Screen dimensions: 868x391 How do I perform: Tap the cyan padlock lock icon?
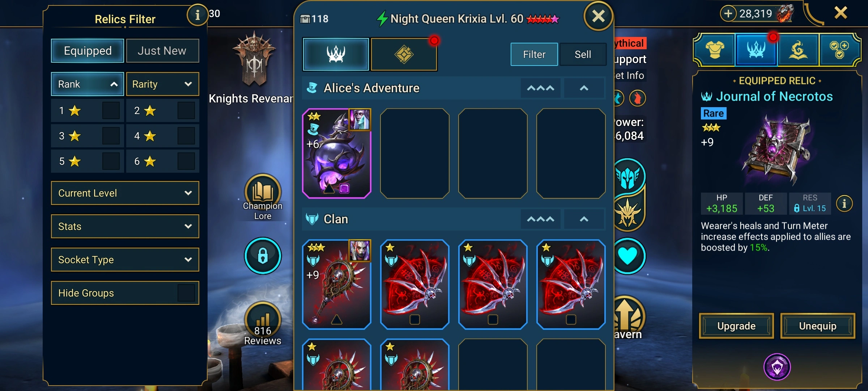pos(263,256)
